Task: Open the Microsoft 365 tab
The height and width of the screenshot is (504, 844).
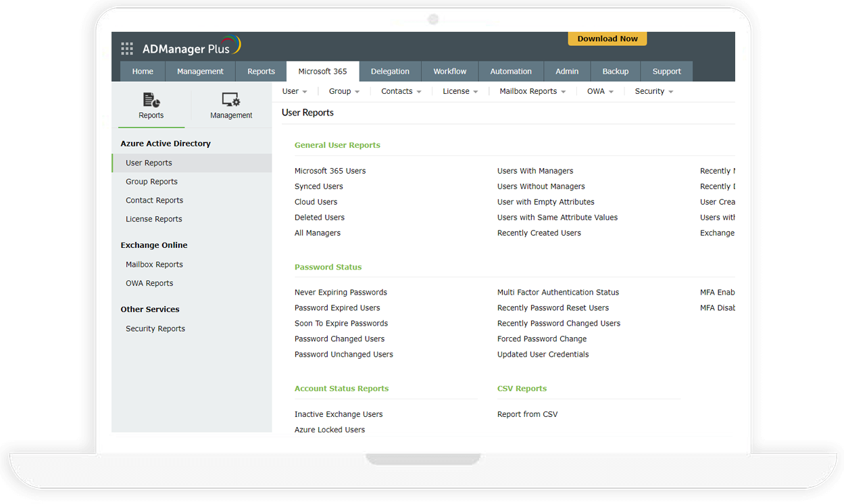Action: coord(323,72)
